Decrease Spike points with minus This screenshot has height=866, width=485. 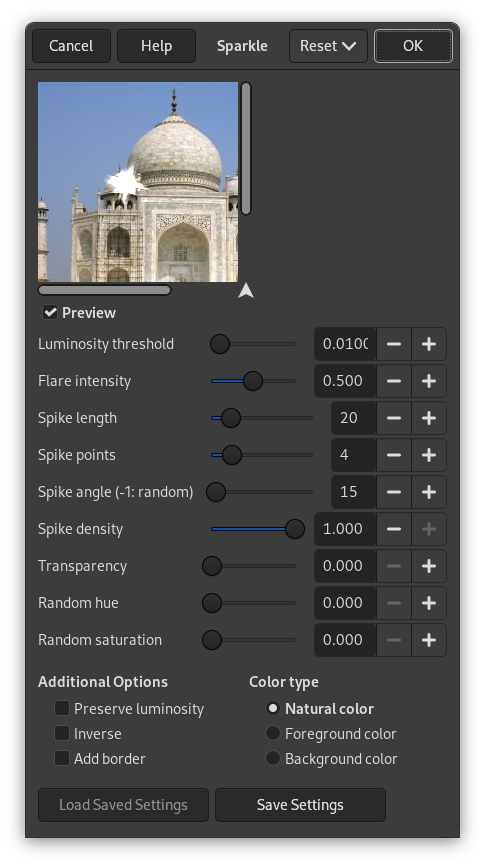pyautogui.click(x=394, y=455)
